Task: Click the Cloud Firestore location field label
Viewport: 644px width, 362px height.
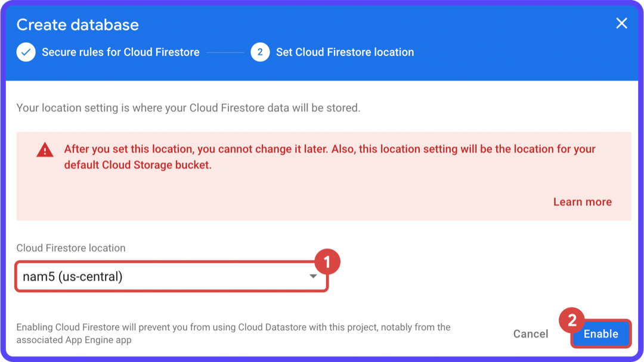Action: click(71, 247)
